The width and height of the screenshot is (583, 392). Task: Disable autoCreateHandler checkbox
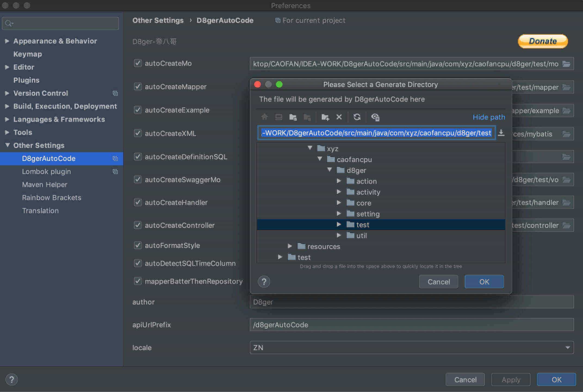(x=138, y=202)
